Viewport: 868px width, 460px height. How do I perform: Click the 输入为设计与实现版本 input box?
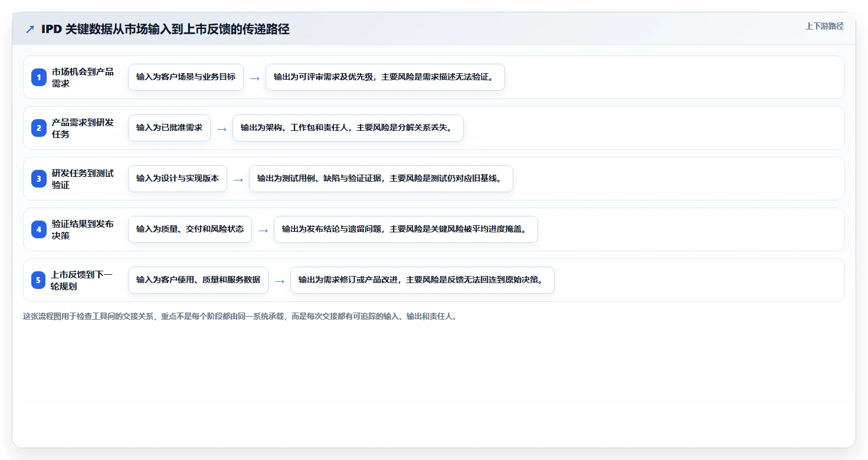click(178, 179)
